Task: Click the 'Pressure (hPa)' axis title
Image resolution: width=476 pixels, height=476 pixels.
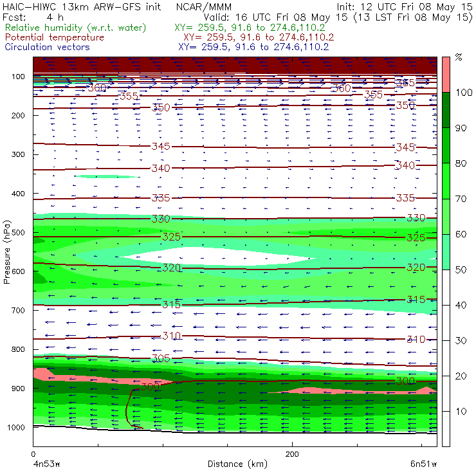Action: pos(7,252)
